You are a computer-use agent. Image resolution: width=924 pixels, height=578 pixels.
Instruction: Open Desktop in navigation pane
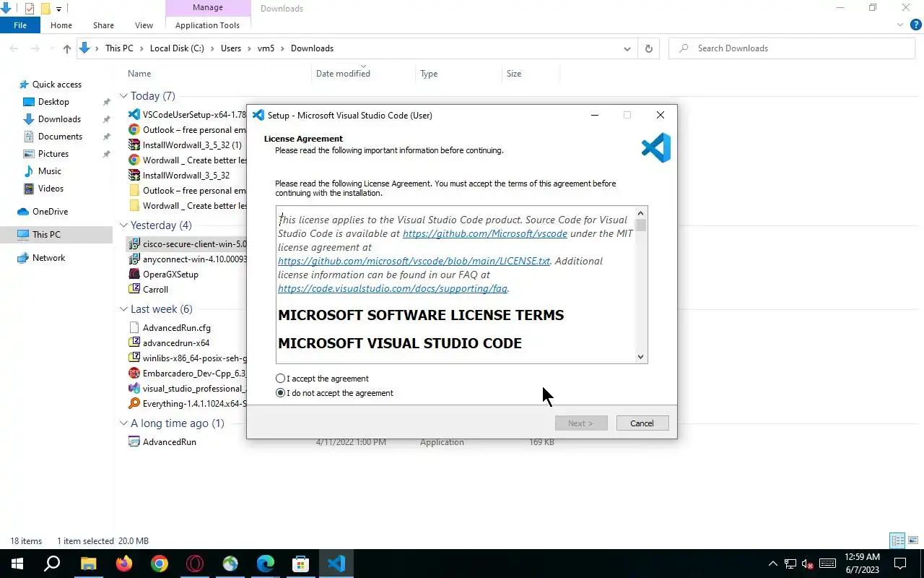coord(53,102)
